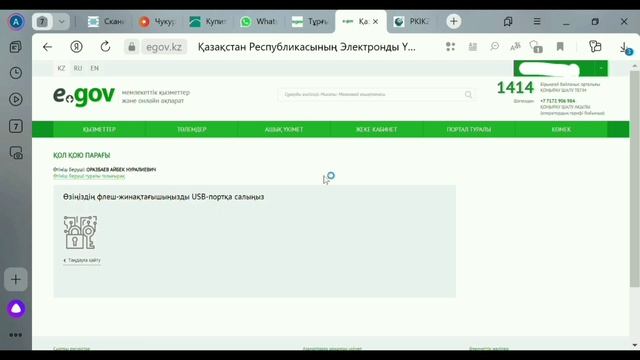Expand the user account dropdown arrow
Image resolution: width=640 pixels, height=360 pixels.
pyautogui.click(x=601, y=68)
